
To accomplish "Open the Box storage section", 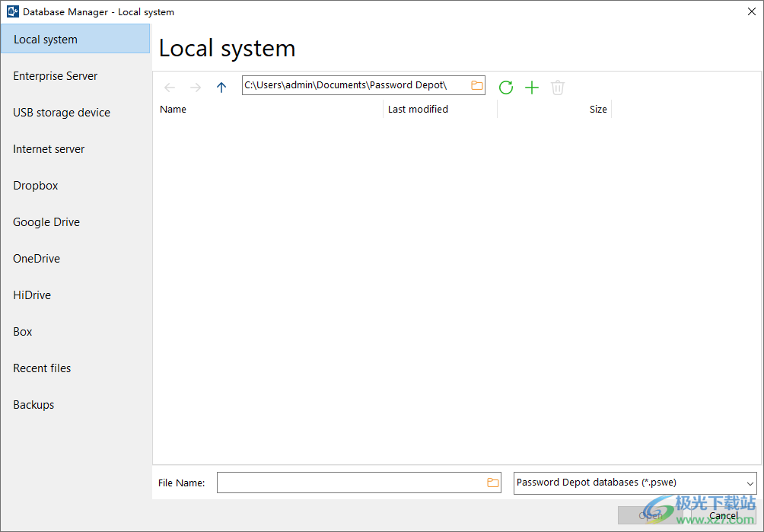I will [x=75, y=332].
